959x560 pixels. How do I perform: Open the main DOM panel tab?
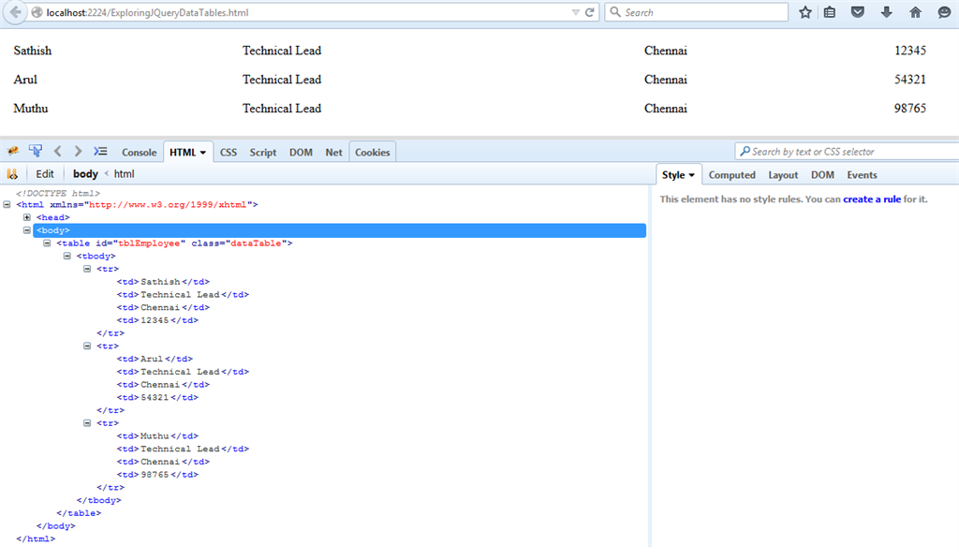pyautogui.click(x=301, y=153)
